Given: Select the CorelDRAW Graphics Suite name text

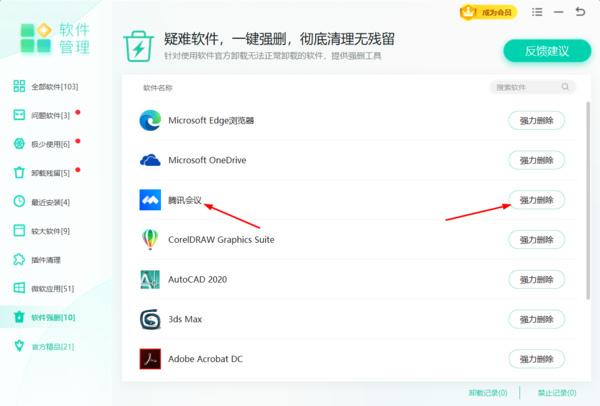Looking at the screenshot, I should 221,240.
